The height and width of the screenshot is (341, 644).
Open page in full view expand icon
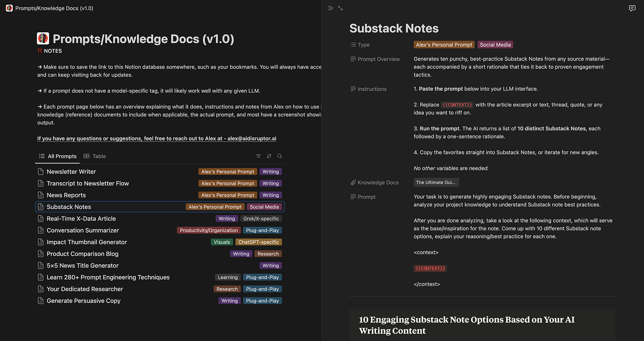pos(340,8)
